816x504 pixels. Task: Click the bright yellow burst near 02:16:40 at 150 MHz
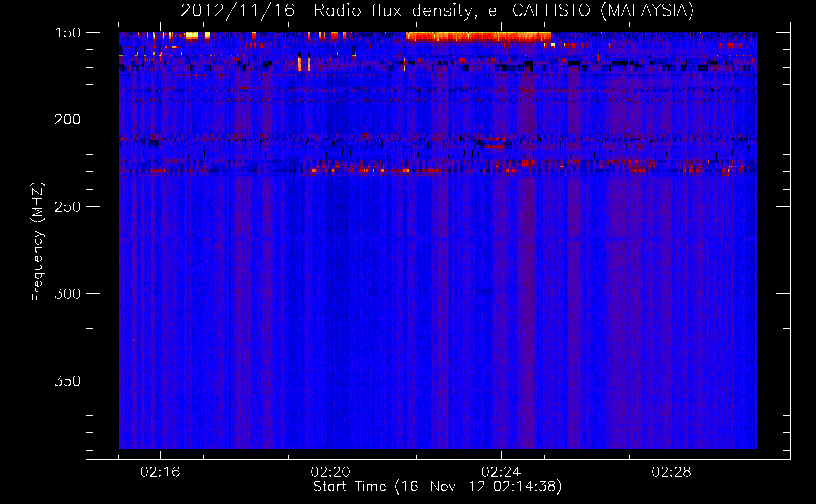(x=192, y=36)
